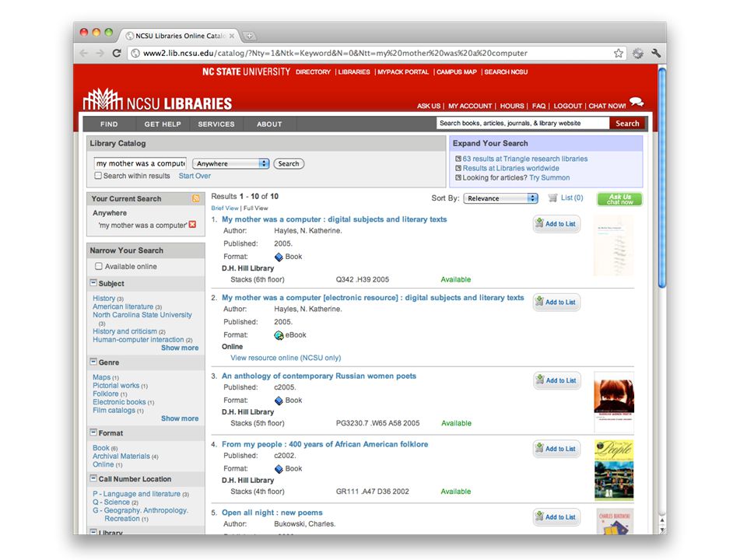747x560 pixels.
Task: Add Russian women poets anthology to list
Action: pos(557,380)
